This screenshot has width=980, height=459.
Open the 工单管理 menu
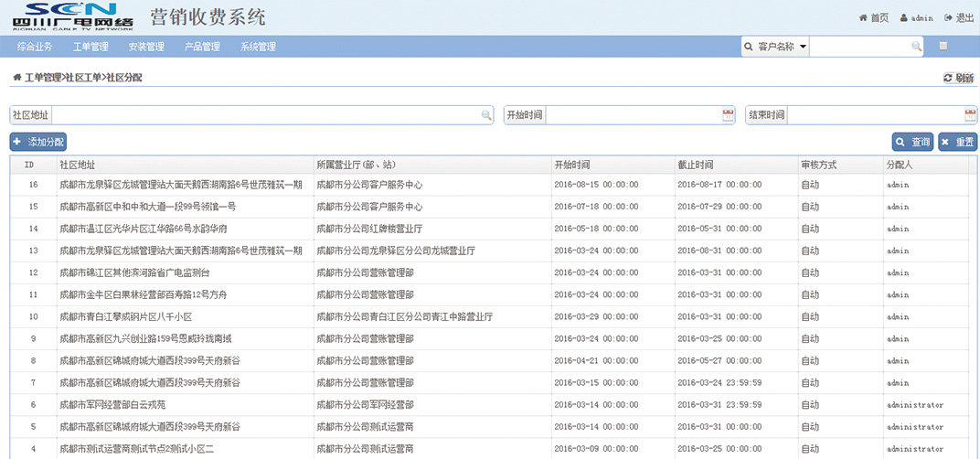[x=91, y=47]
